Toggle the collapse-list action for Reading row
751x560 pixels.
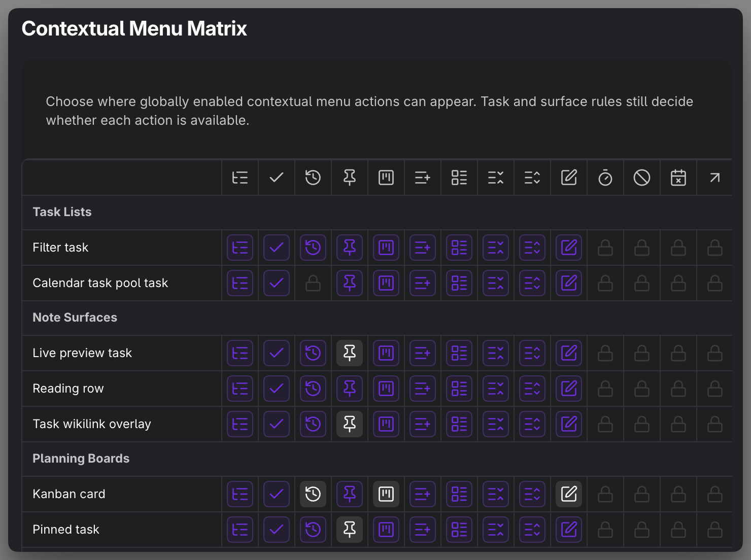[496, 389]
